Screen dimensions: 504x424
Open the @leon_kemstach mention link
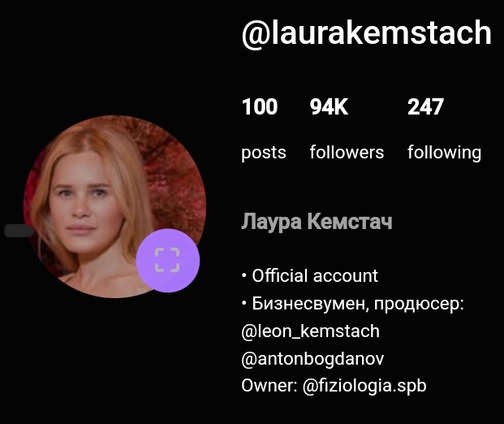tap(311, 331)
